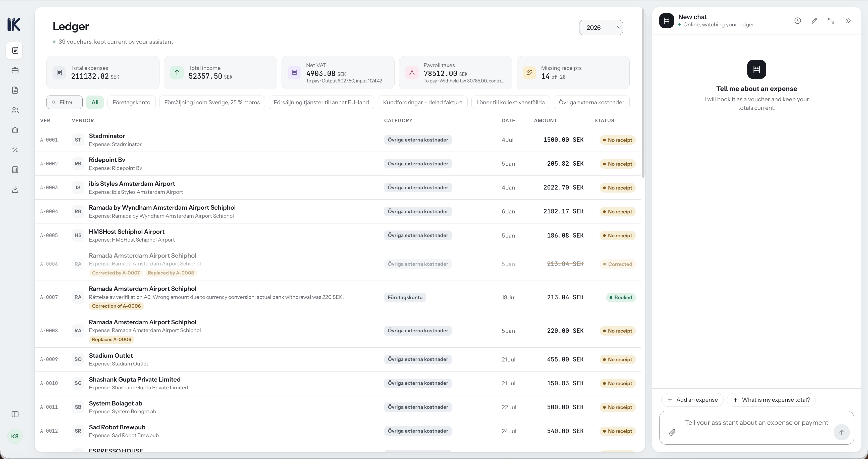The image size is (868, 459).
Task: Click the CATEGORY column header
Action: pyautogui.click(x=398, y=120)
